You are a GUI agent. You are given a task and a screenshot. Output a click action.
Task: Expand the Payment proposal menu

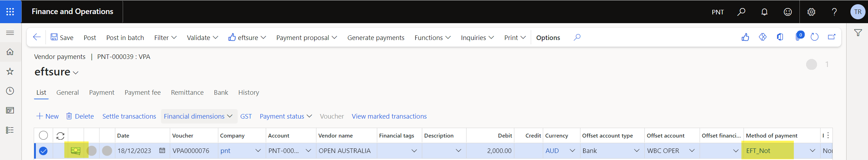tap(307, 38)
